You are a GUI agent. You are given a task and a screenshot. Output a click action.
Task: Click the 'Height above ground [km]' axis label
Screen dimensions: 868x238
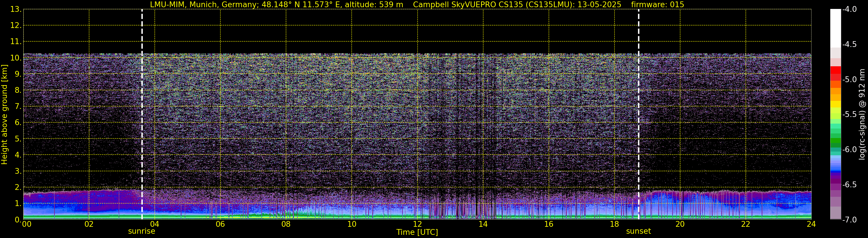tap(4, 115)
